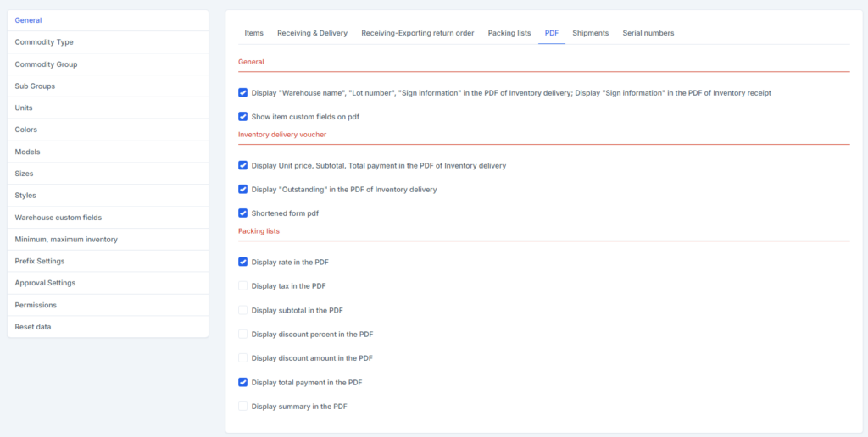Open the Receiving & Delivery tab
The image size is (868, 437).
click(x=312, y=33)
